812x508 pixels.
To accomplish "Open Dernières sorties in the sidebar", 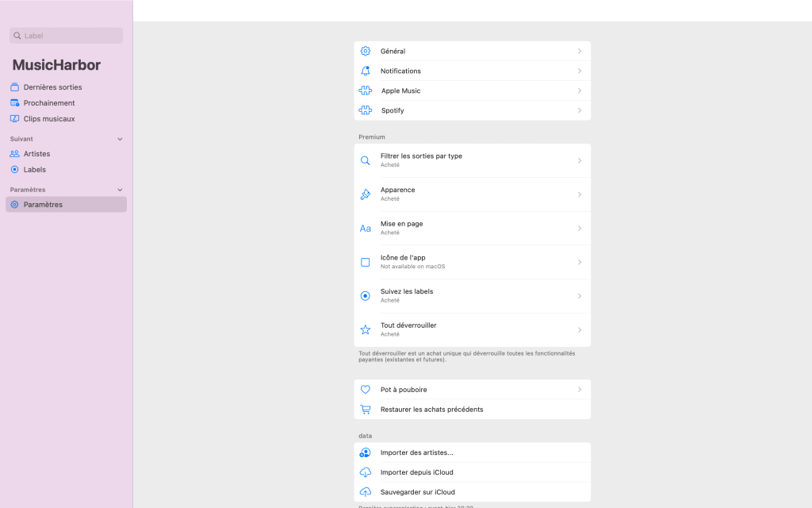I will 52,87.
